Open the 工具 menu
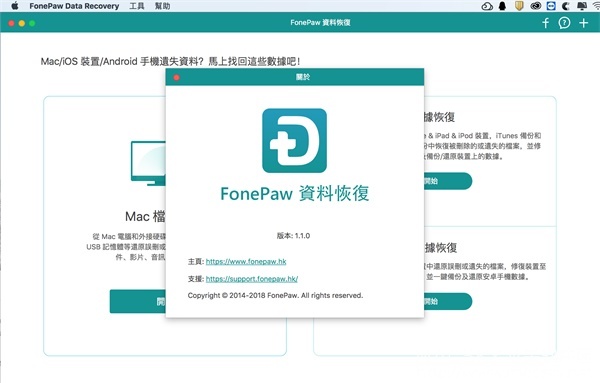600x383 pixels. 137,6
